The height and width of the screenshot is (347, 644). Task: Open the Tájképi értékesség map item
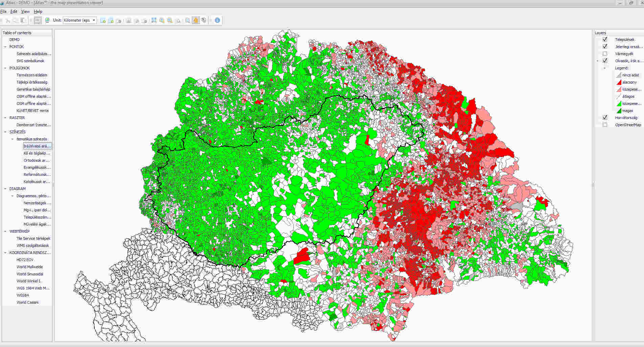[x=32, y=82]
